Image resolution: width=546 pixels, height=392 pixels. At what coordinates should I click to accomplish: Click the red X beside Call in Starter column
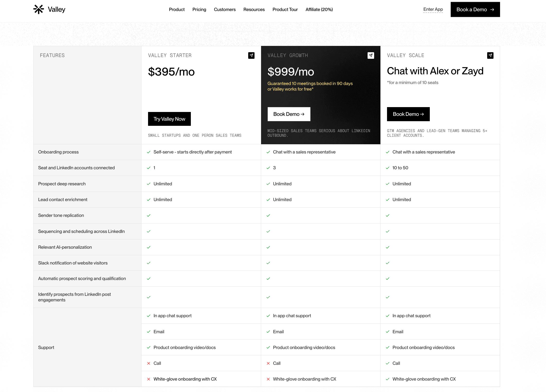click(x=149, y=363)
